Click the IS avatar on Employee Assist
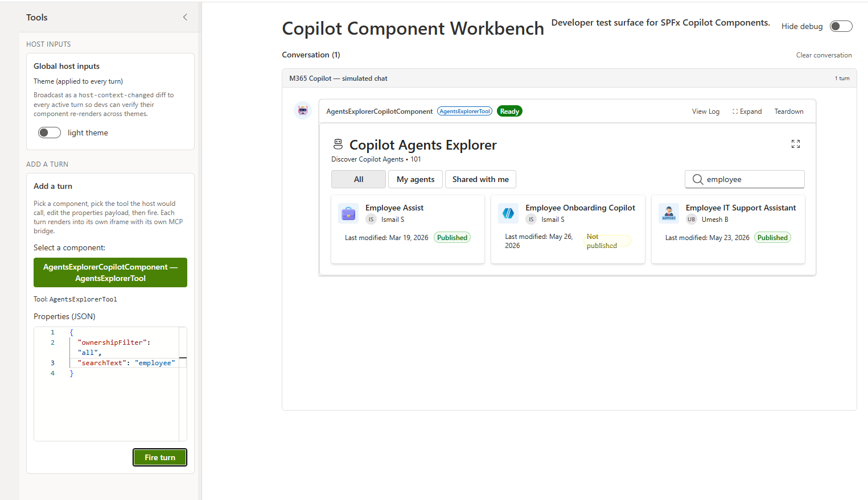This screenshot has width=868, height=500. pyautogui.click(x=371, y=220)
